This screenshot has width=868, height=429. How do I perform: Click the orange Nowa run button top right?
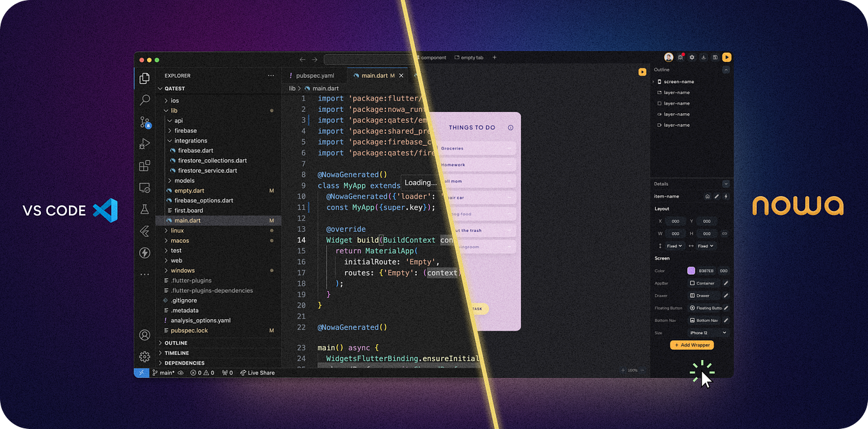727,57
